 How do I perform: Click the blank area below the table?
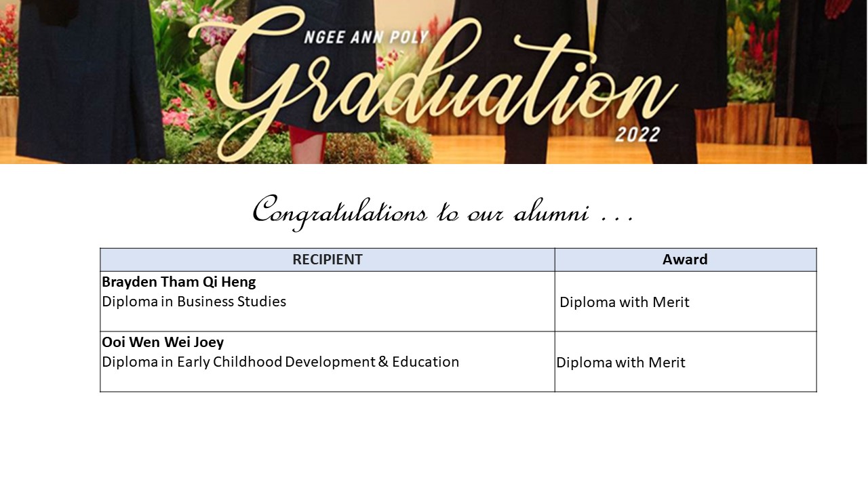coord(434,441)
